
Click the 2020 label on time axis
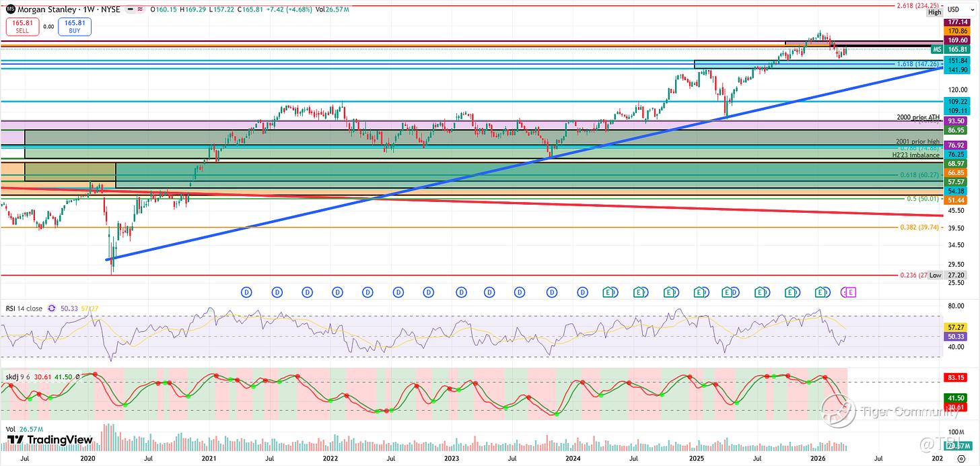[x=89, y=458]
